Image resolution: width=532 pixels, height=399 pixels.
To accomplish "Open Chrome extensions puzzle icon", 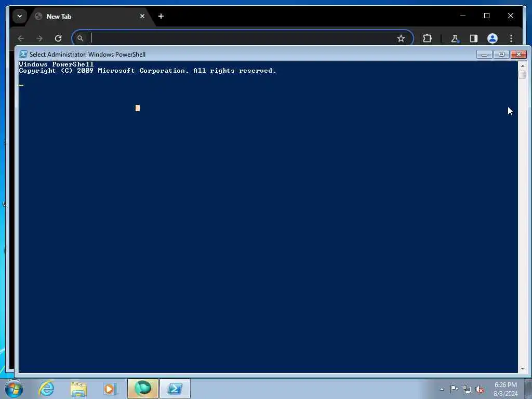I will tap(427, 38).
